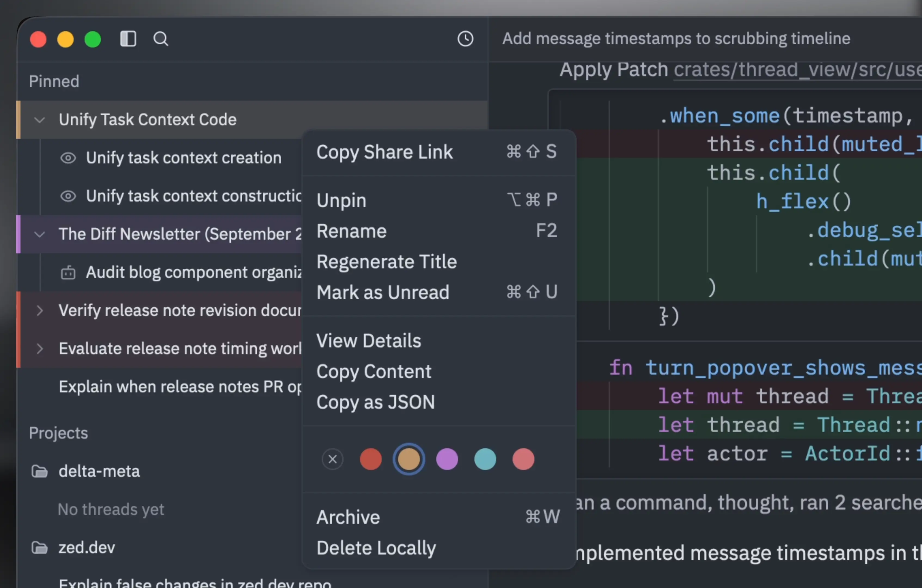Select Archive in context menu
922x588 pixels.
pyautogui.click(x=439, y=517)
